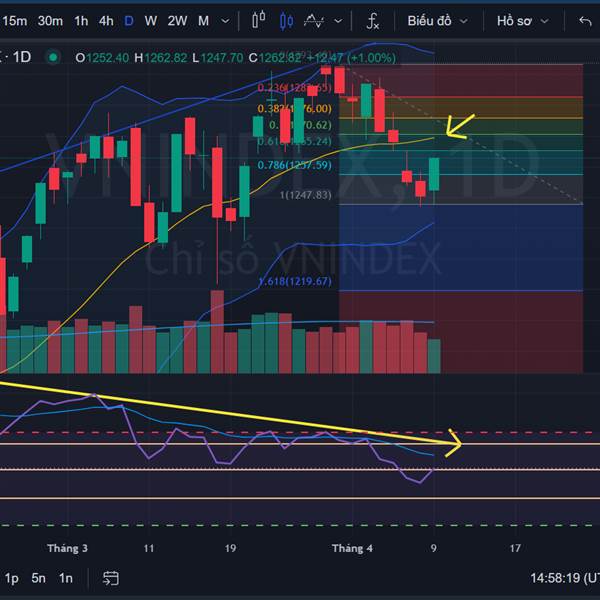Select the candlestick chart style icon
The height and width of the screenshot is (600, 600).
click(287, 21)
